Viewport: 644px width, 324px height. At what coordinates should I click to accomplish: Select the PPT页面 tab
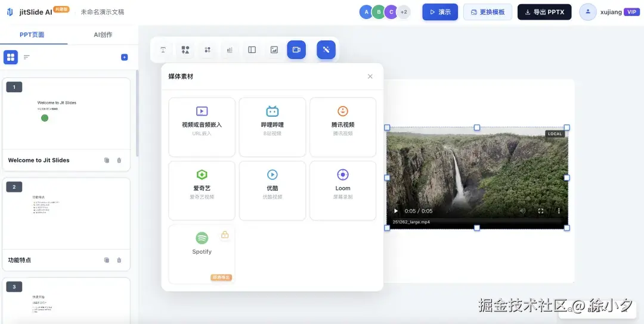[x=32, y=35]
